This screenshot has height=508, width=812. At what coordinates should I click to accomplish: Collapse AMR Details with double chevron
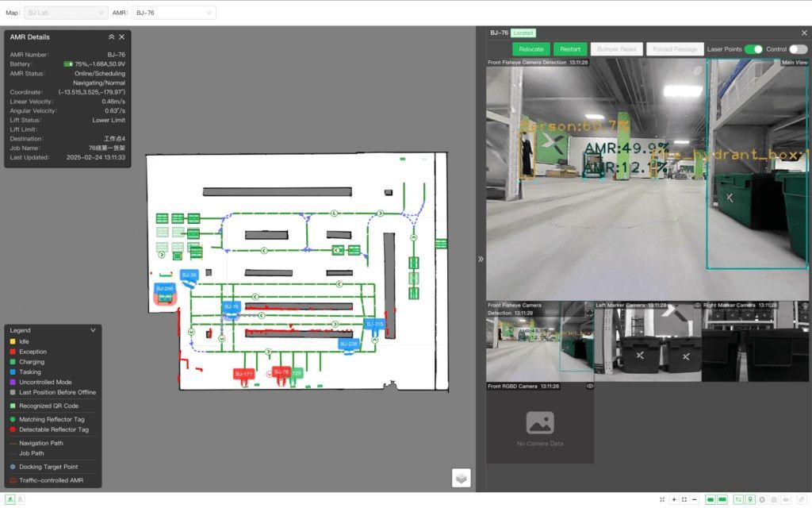click(x=111, y=37)
